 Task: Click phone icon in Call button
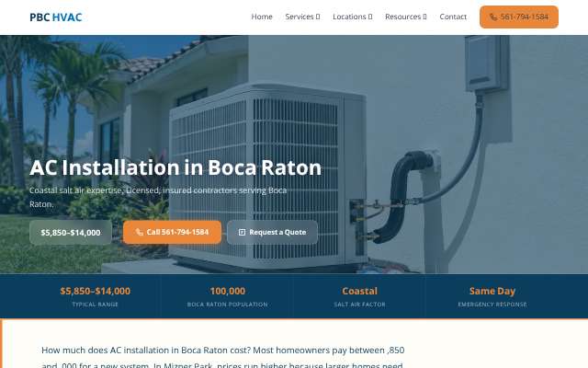(140, 232)
